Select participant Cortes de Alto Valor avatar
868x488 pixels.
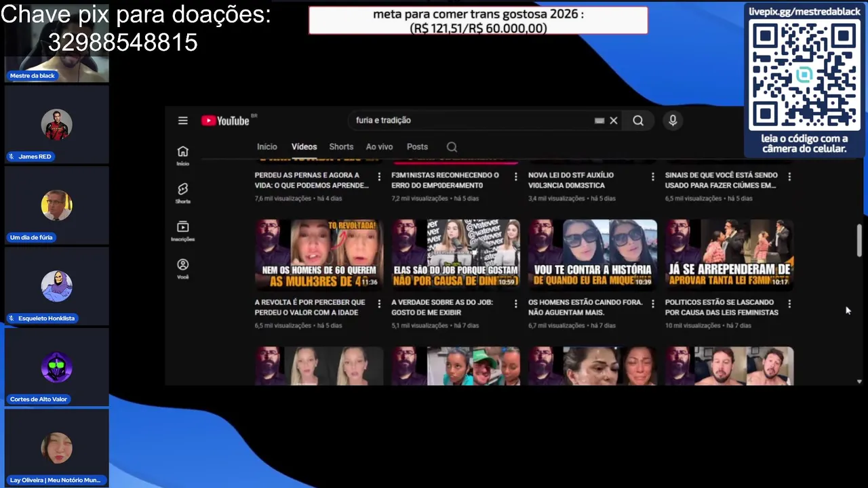pyautogui.click(x=56, y=367)
